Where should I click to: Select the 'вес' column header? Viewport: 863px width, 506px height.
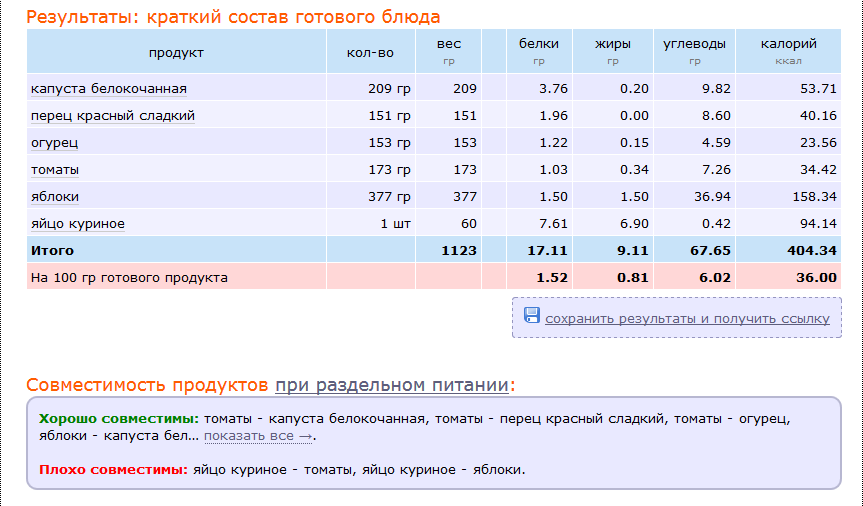pyautogui.click(x=449, y=44)
